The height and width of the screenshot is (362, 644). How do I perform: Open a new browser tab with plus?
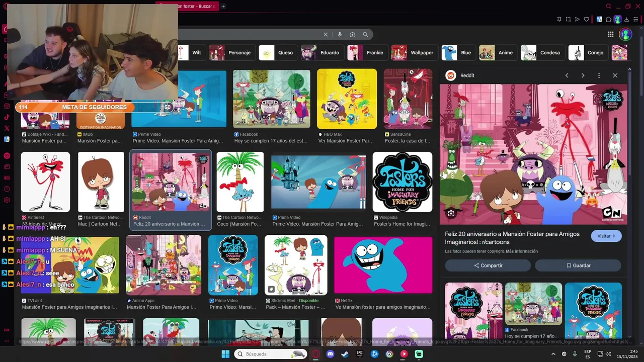(x=223, y=6)
